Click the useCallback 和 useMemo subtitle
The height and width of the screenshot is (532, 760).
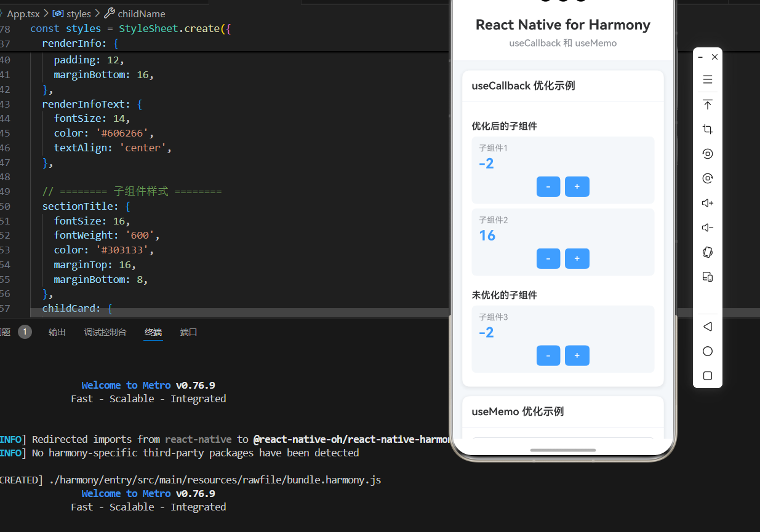pos(562,43)
